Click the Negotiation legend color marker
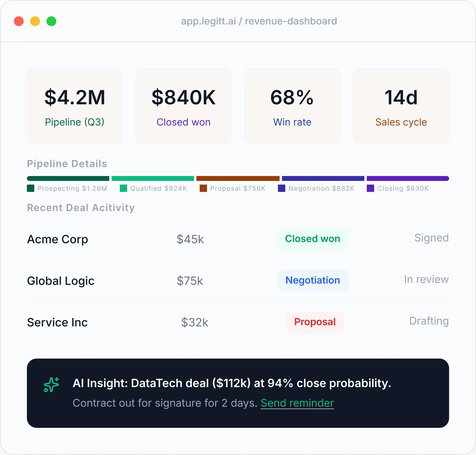 281,188
